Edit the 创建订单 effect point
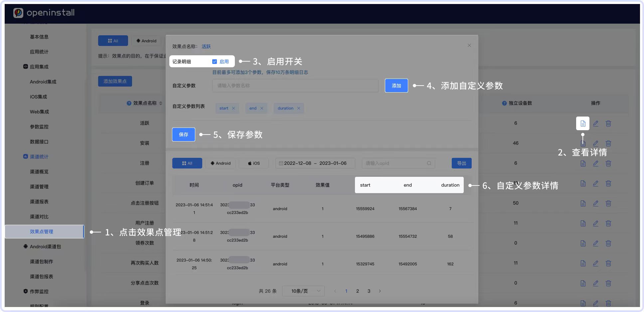 pyautogui.click(x=595, y=183)
